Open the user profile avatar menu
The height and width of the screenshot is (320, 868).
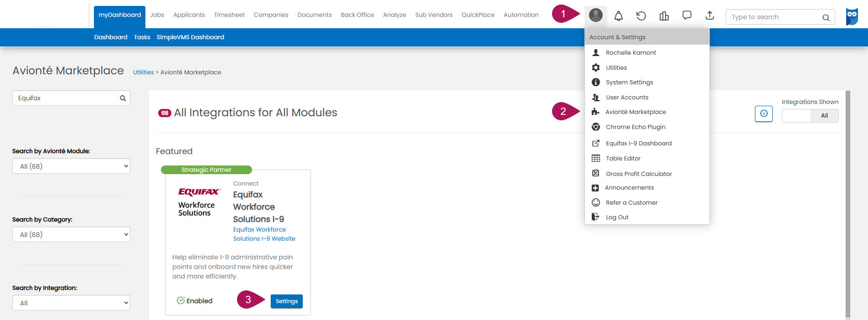point(595,16)
